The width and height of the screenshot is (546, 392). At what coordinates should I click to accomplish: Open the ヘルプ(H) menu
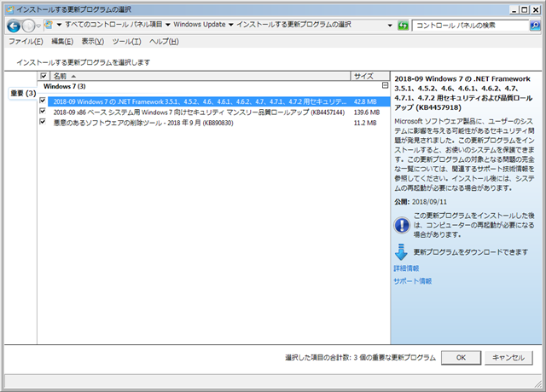[164, 42]
